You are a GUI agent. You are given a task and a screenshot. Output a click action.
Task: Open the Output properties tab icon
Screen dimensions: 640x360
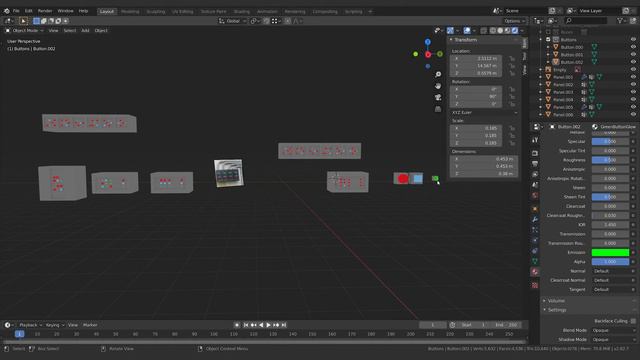[x=535, y=164]
